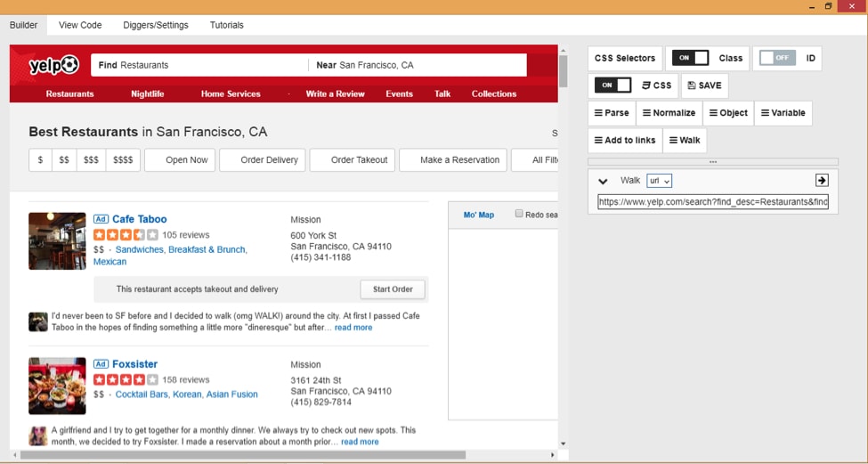Screen dimensions: 868x464
Task: Open the Walk url dropdown
Action: click(x=659, y=181)
